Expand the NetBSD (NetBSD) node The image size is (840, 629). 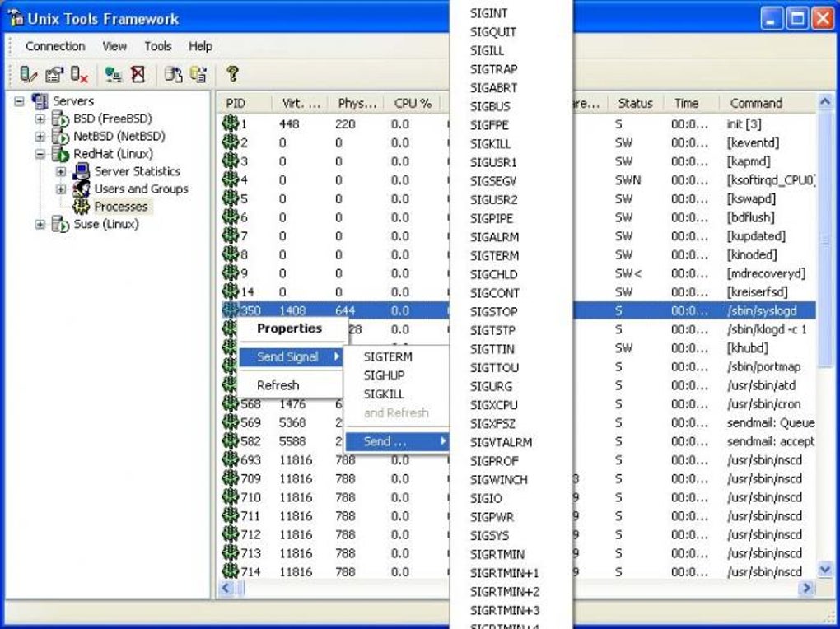(x=40, y=137)
